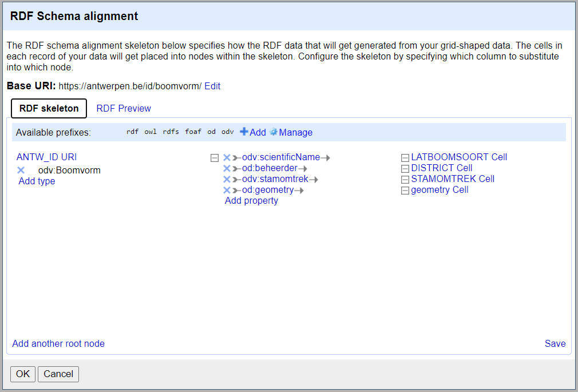Select the RDF skeleton tab

click(x=49, y=108)
